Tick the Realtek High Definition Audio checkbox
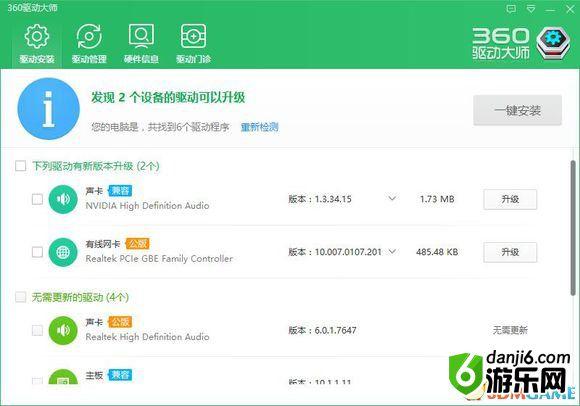This screenshot has height=406, width=580. [37, 330]
